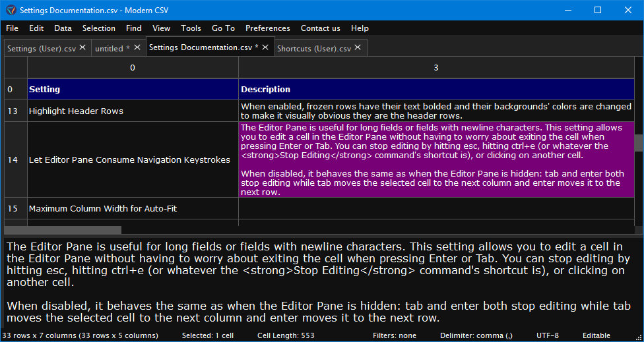Close the Shortcuts (User).csv tab

(358, 47)
